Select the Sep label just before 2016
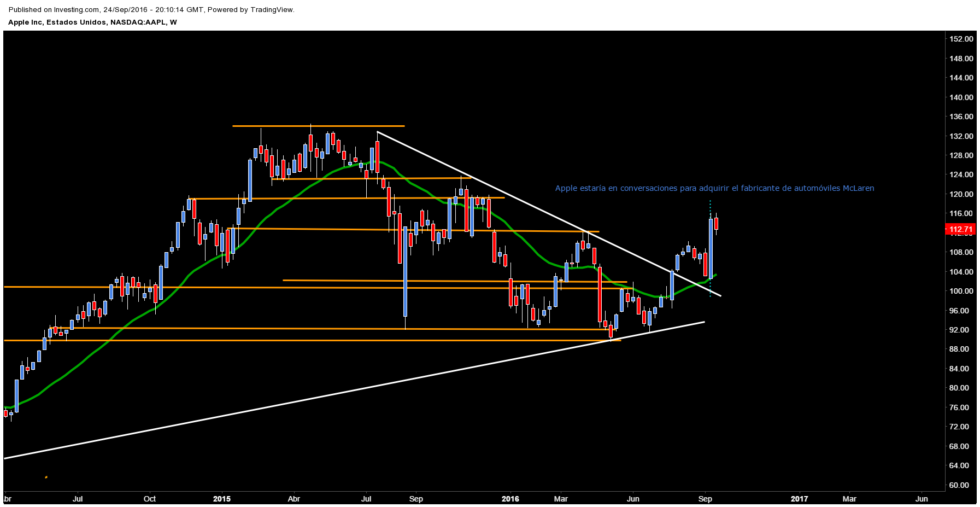This screenshot has height=507, width=980. pos(416,499)
